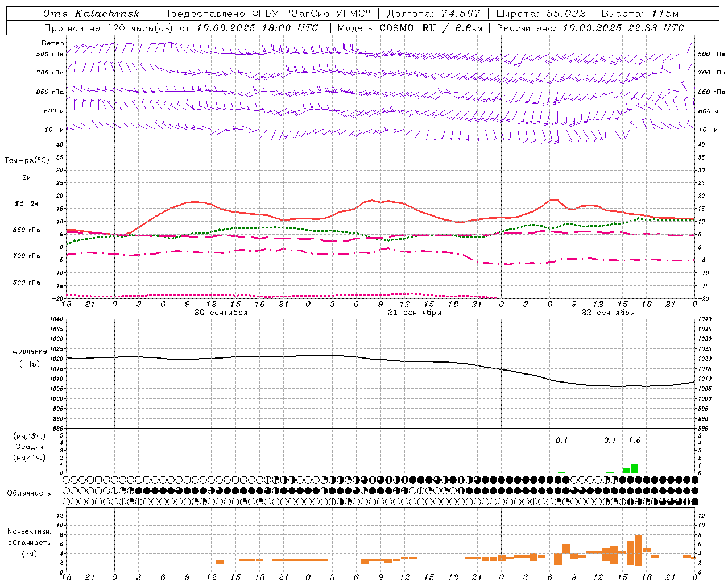Click the station title "Oms_Kalachinsk"
Image resolution: width=728 pixels, height=582 pixels.
click(92, 14)
